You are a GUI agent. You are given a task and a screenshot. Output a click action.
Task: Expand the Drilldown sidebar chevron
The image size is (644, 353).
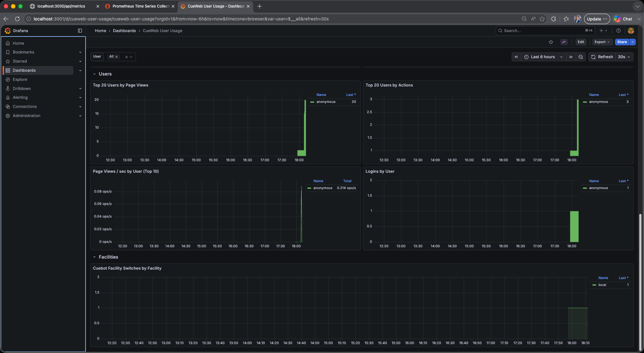click(80, 89)
